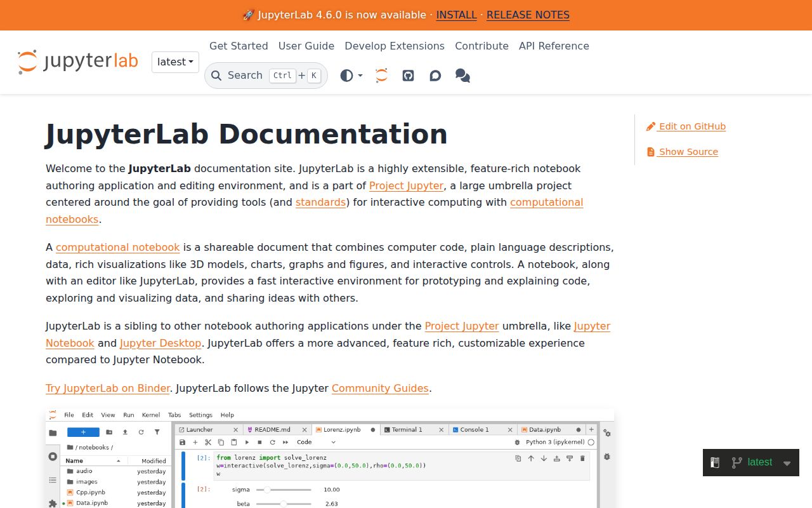Screen dimensions: 812x508
Task: Open the GitHub repository icon link
Action: (x=409, y=76)
